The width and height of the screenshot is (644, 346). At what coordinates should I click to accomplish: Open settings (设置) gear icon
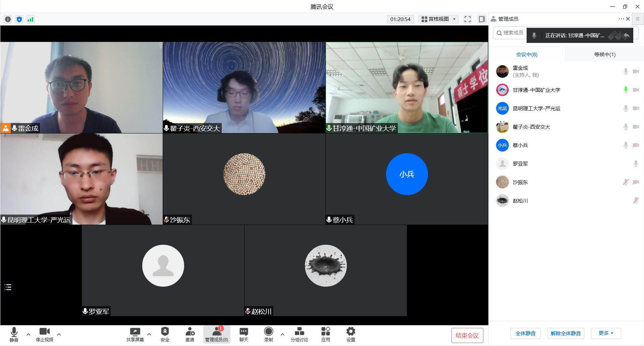(351, 332)
